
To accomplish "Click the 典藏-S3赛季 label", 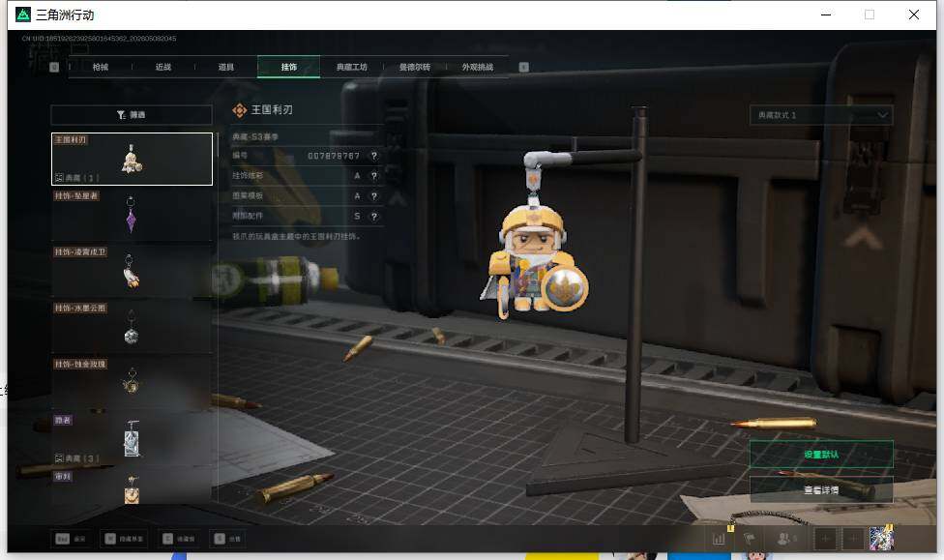I will pos(255,137).
